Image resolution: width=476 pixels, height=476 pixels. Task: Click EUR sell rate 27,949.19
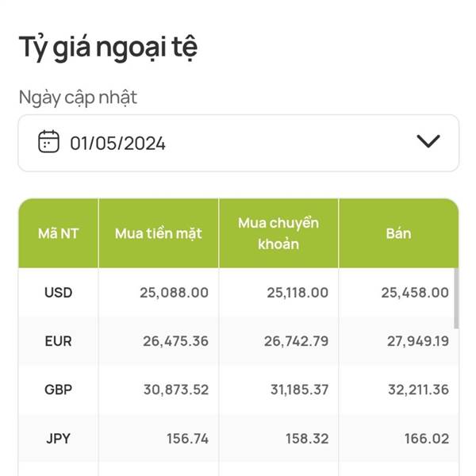coord(418,341)
